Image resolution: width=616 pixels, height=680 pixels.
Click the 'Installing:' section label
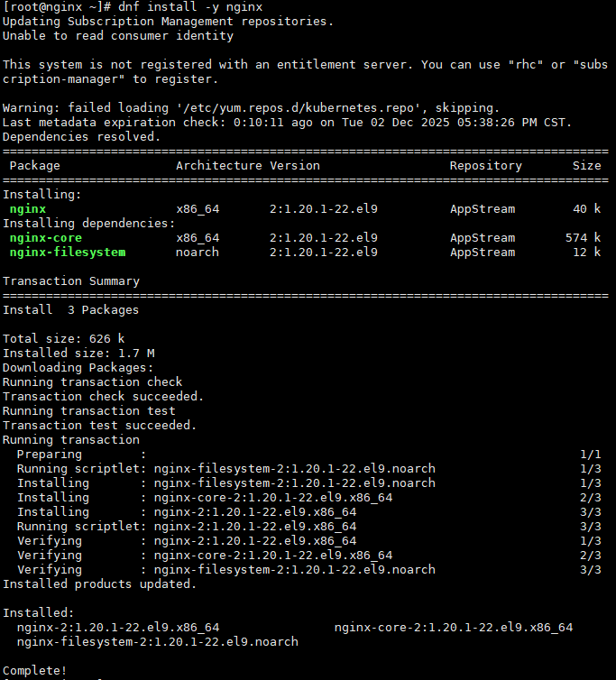click(x=42, y=194)
